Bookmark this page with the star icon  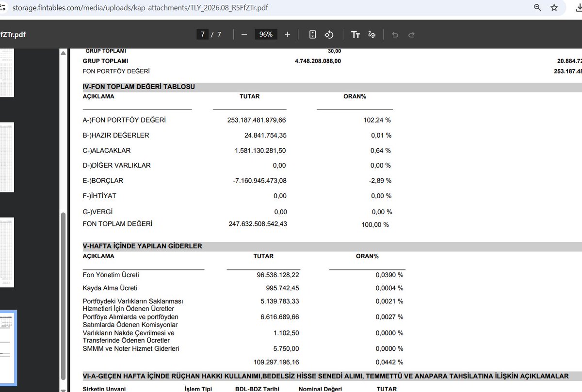point(554,8)
